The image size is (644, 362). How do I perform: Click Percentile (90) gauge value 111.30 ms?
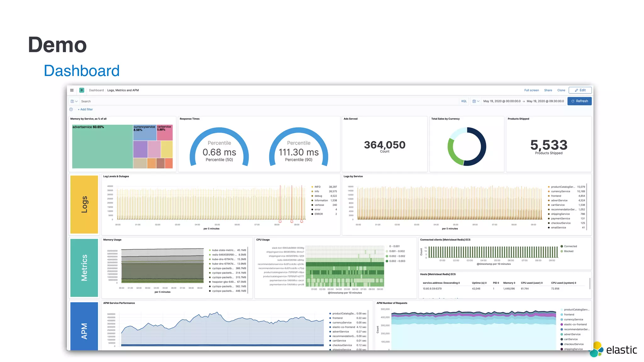click(298, 152)
